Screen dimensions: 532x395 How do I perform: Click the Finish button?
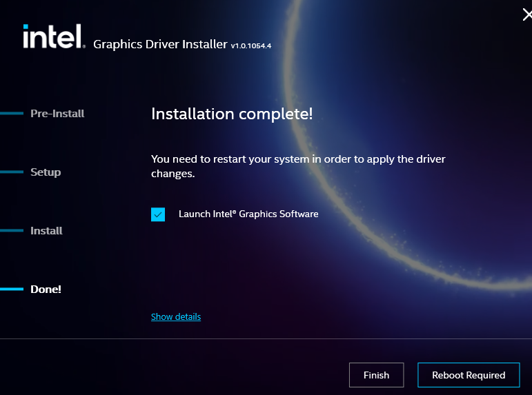click(x=376, y=375)
